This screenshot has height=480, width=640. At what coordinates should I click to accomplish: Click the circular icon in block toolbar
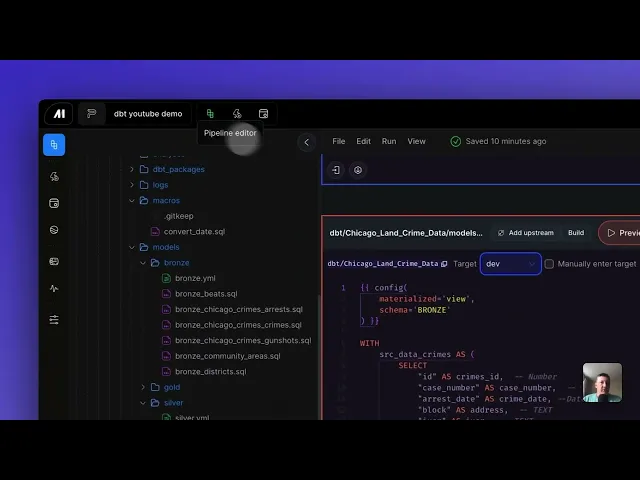358,170
